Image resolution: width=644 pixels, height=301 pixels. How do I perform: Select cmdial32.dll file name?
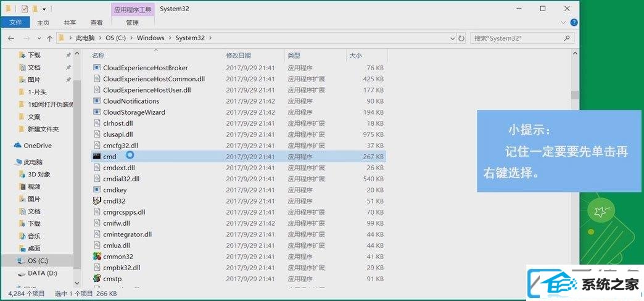pyautogui.click(x=122, y=179)
